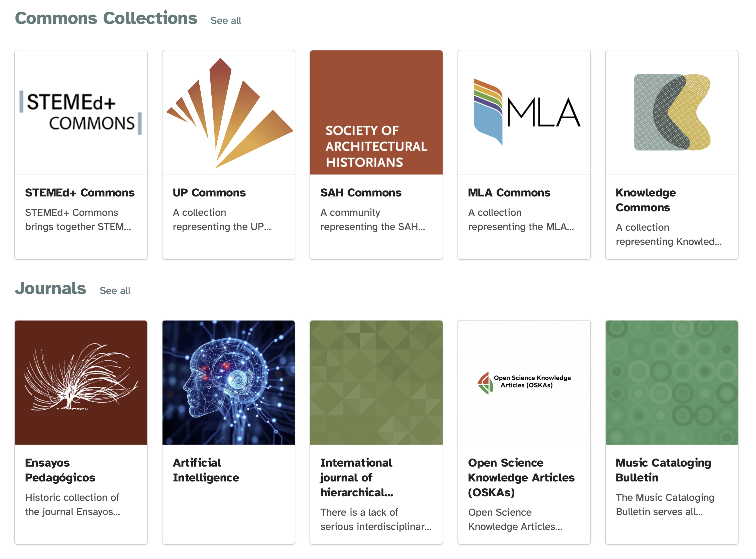
Task: See all Journals
Action: [x=115, y=290]
